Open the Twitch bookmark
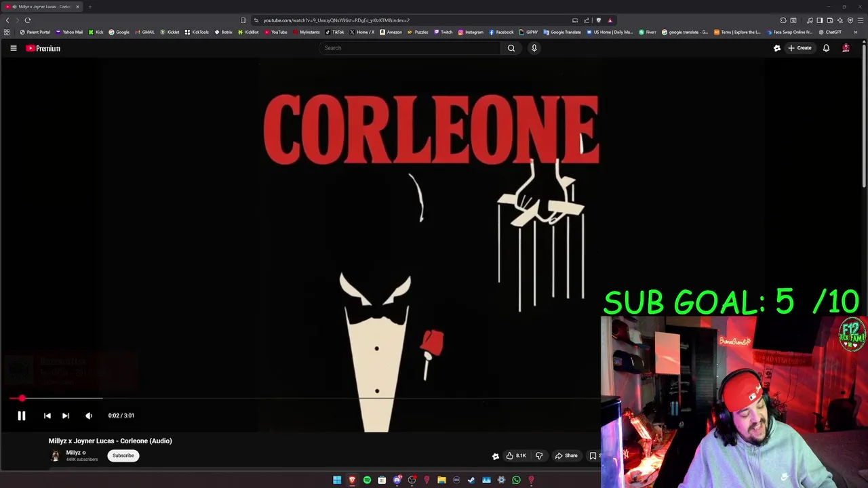This screenshot has width=868, height=488. coord(443,32)
